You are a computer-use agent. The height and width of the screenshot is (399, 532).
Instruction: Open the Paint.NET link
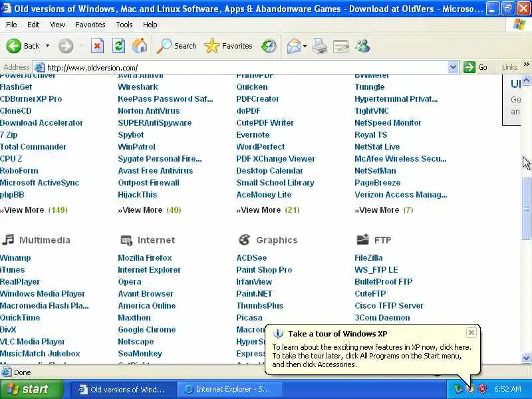point(254,294)
